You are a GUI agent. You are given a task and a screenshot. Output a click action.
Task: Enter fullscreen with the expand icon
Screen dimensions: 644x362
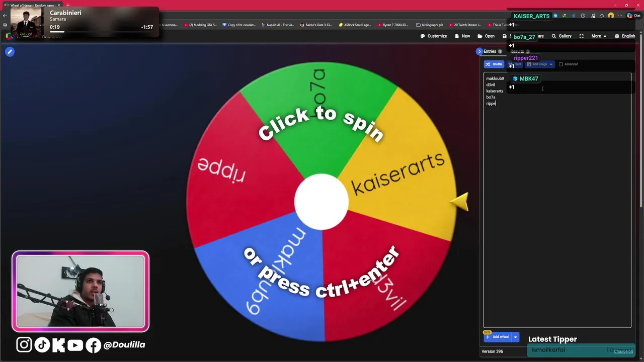pyautogui.click(x=582, y=36)
